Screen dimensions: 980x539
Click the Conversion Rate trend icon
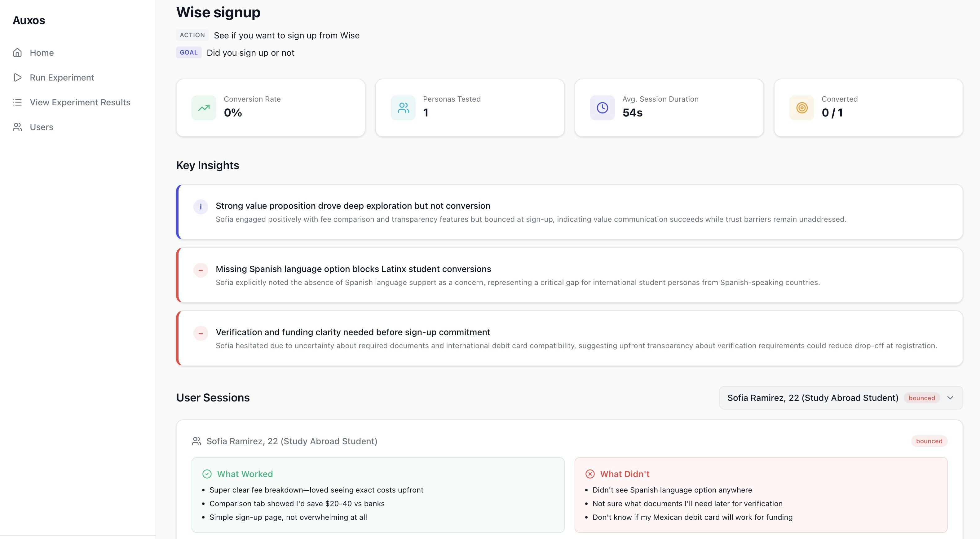pos(204,107)
